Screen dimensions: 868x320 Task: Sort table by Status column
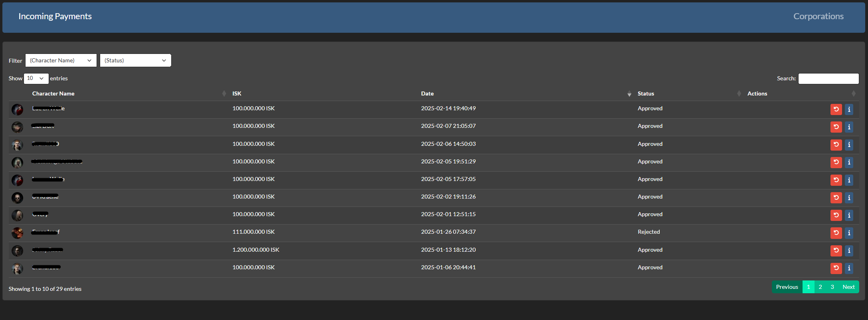689,93
